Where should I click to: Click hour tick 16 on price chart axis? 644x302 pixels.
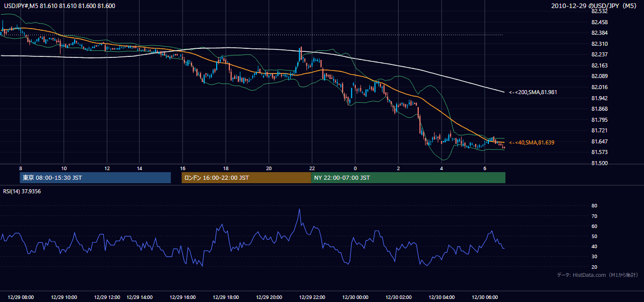pos(182,168)
